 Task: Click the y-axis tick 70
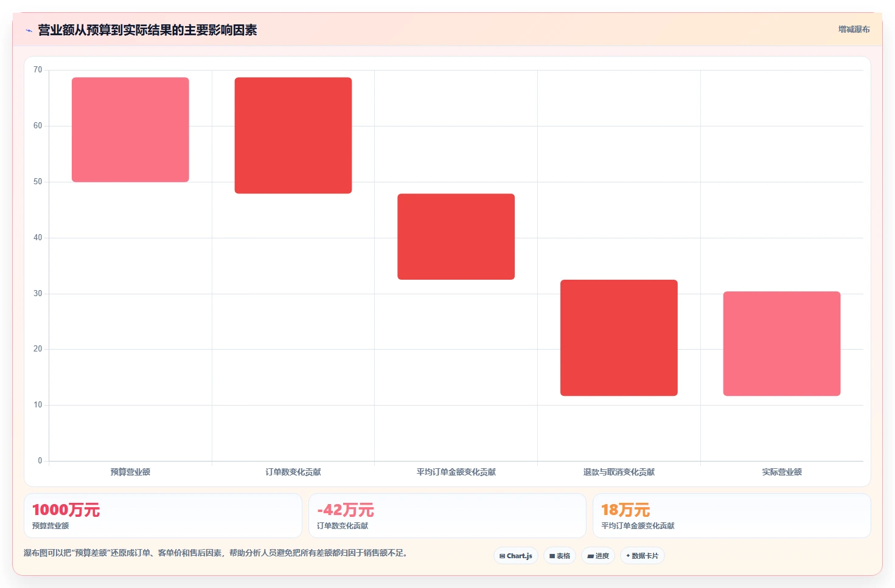[38, 70]
